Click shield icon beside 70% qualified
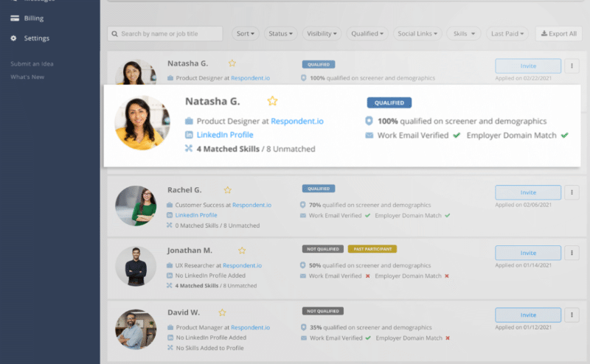Image resolution: width=590 pixels, height=364 pixels. (302, 205)
